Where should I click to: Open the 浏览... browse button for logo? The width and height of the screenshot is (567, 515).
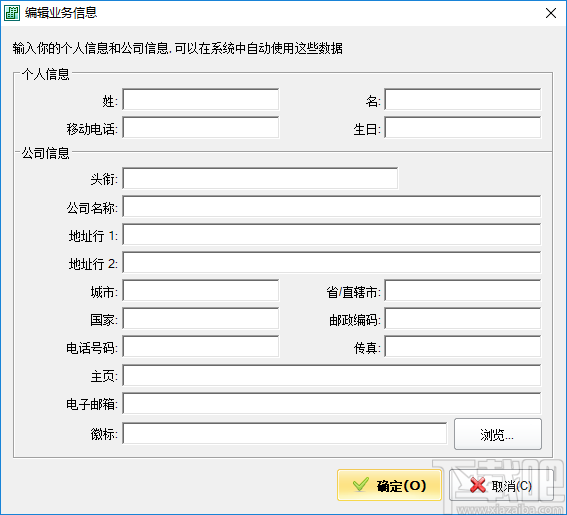pyautogui.click(x=498, y=434)
